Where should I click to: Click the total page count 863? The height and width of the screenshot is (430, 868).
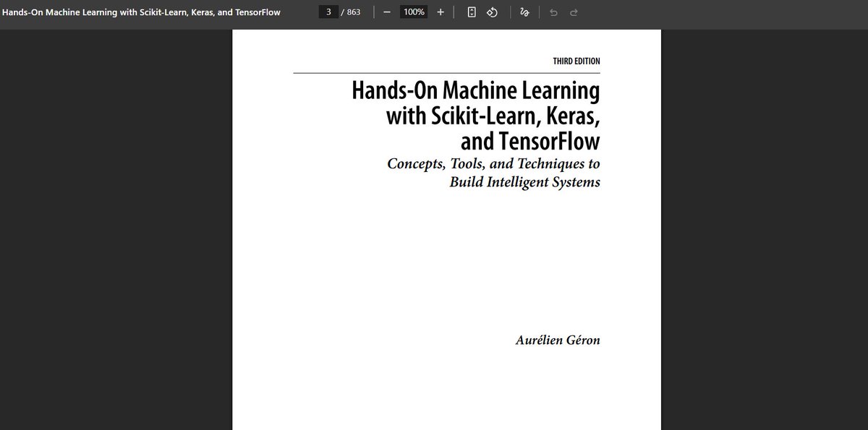click(x=354, y=12)
